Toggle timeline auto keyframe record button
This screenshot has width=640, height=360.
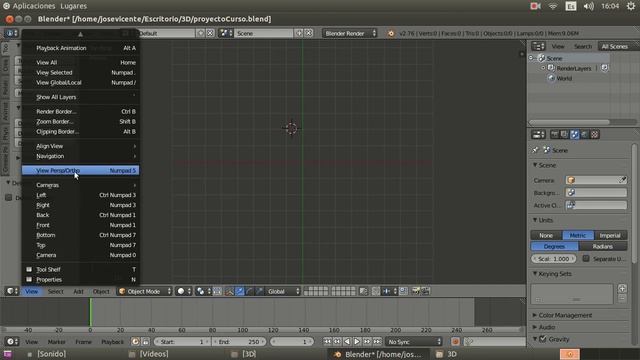coord(456,342)
